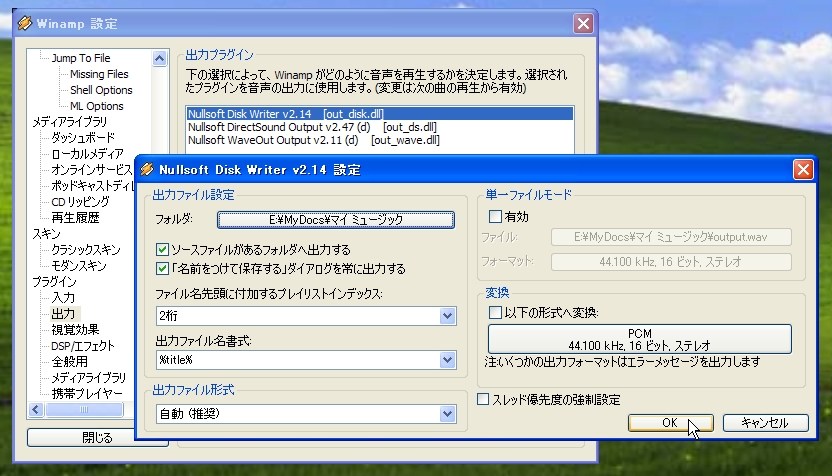Select Shell Options tree item
The image size is (832, 476).
point(101,90)
